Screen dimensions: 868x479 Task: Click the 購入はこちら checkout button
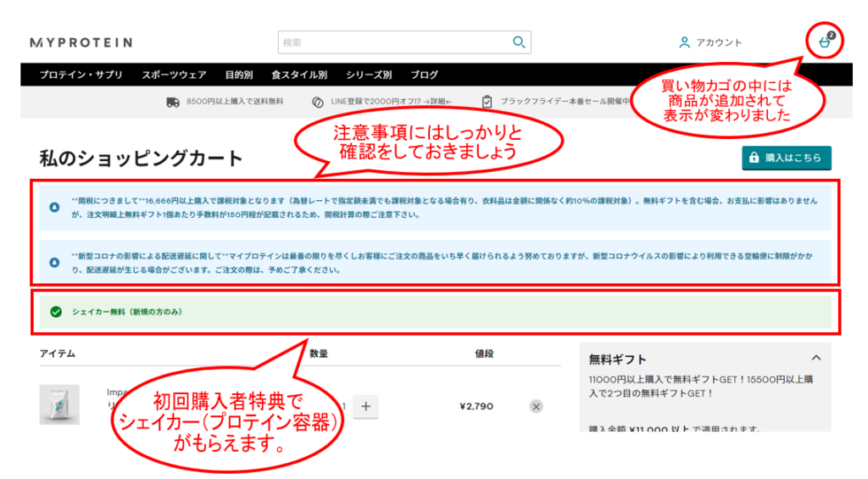click(x=787, y=158)
